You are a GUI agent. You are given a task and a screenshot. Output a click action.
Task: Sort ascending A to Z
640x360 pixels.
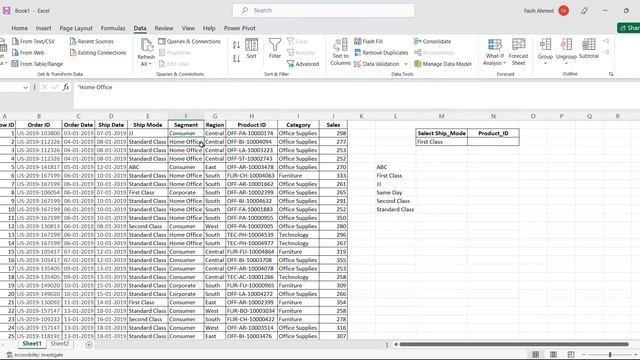tap(236, 45)
